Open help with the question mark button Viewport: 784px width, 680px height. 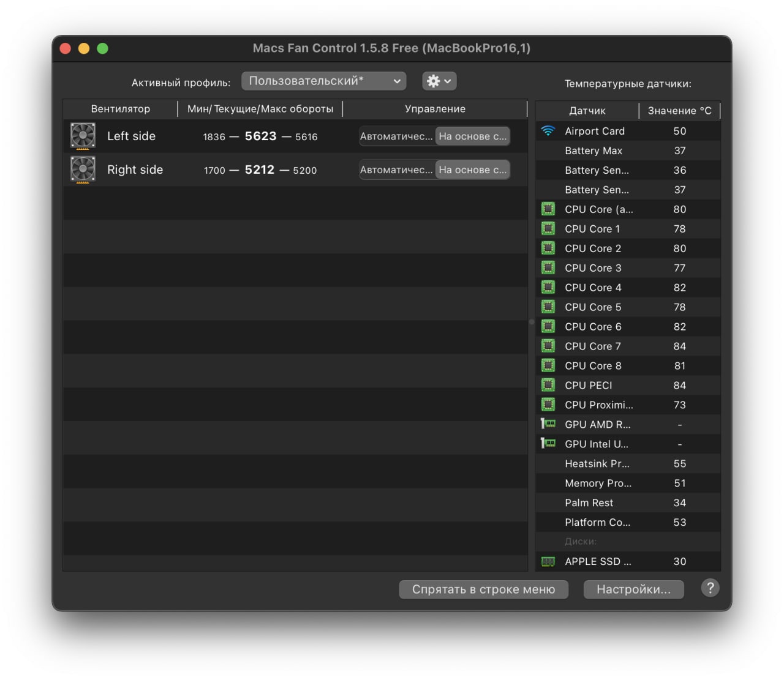710,588
